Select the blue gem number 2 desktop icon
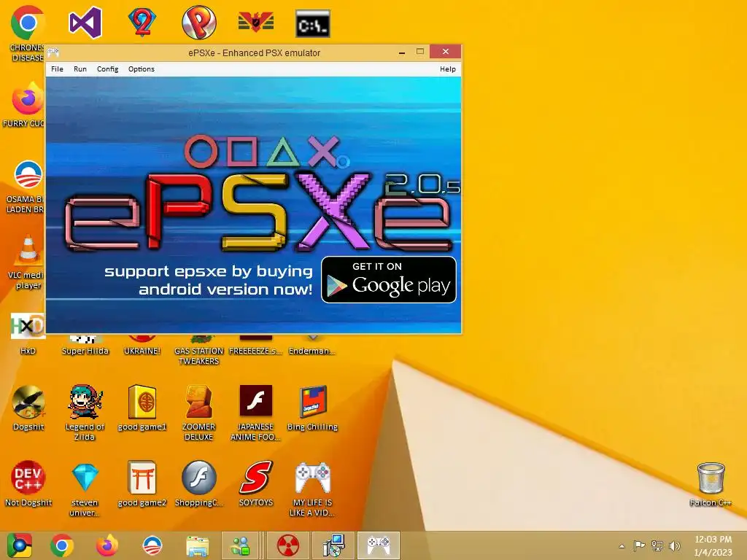Screen dimensions: 747x560 click(x=142, y=23)
